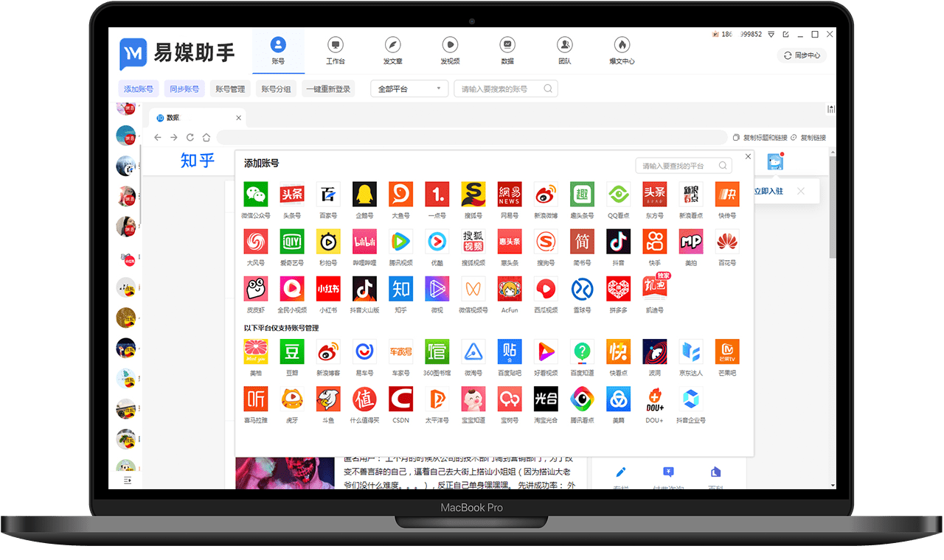
Task: Switch to the 发视频 tab
Action: 450,52
